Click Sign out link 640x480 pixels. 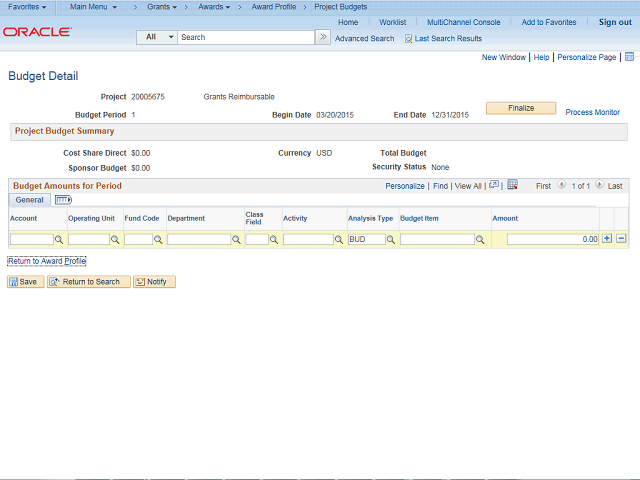point(615,22)
